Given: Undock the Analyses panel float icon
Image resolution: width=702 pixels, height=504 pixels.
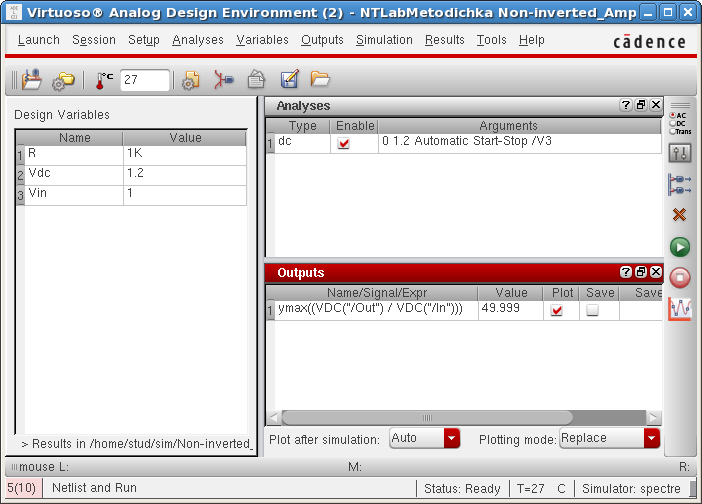Looking at the screenshot, I should point(641,105).
